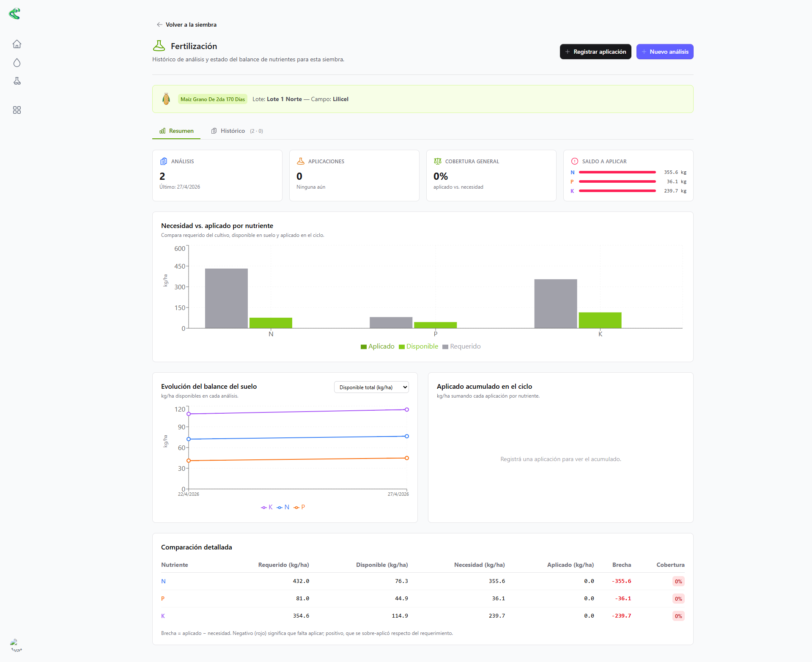This screenshot has width=812, height=662.
Task: Toggle Disponible series in chart legend
Action: (x=418, y=346)
